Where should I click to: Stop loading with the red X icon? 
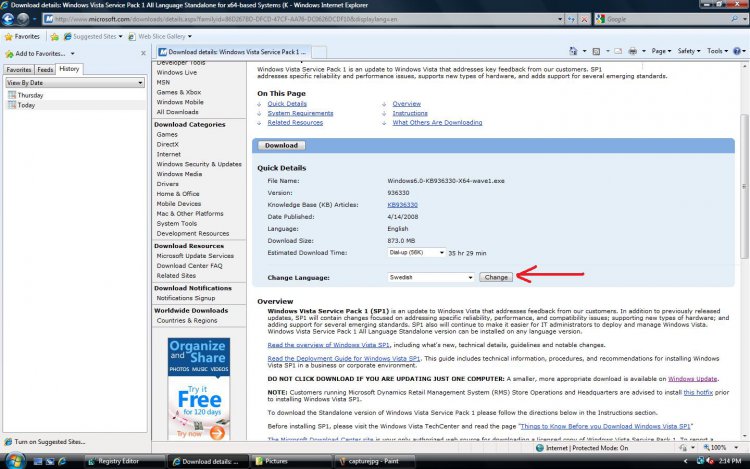click(x=584, y=19)
